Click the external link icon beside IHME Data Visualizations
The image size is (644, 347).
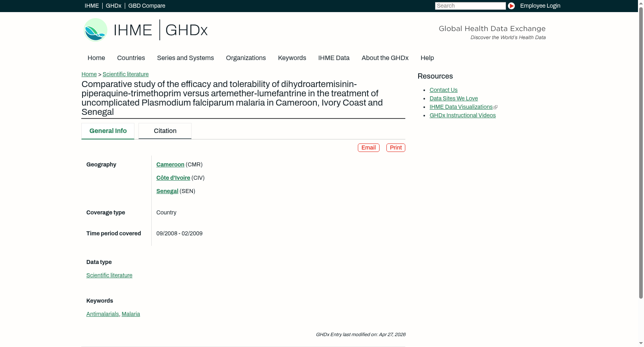point(495,107)
